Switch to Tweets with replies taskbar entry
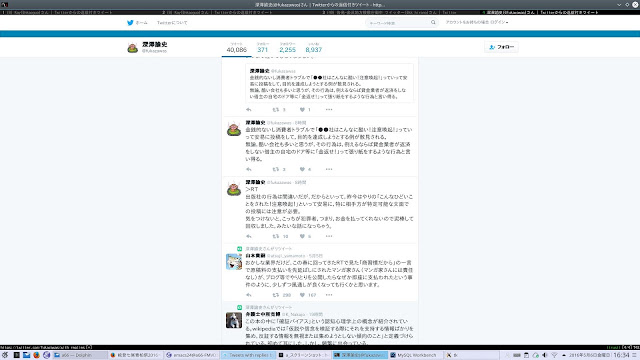 (x=248, y=355)
